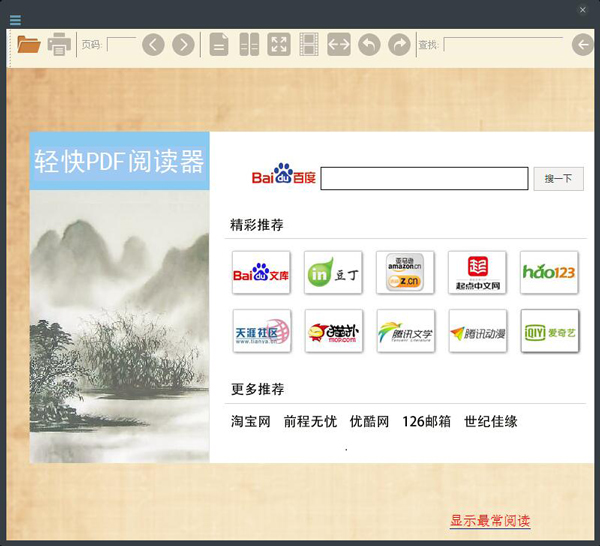Click the Baidu search text box
The image size is (600, 546).
pos(424,178)
